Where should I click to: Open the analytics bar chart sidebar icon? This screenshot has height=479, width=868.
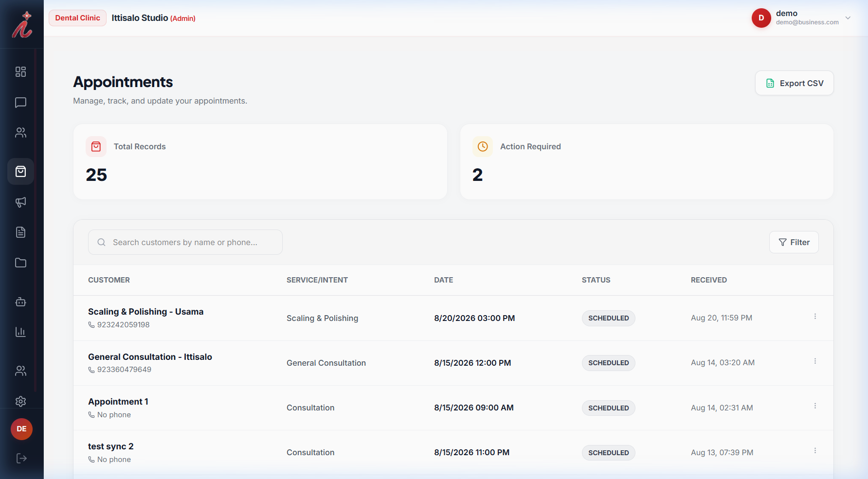click(20, 332)
